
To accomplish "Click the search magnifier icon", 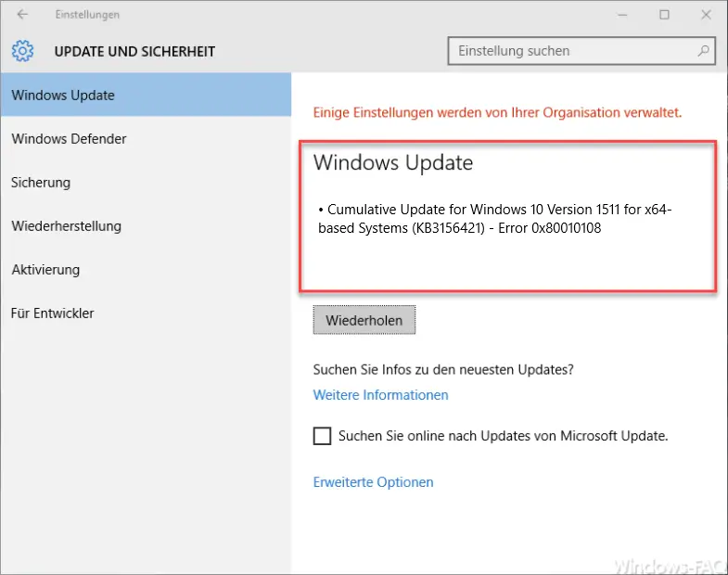I will point(703,51).
